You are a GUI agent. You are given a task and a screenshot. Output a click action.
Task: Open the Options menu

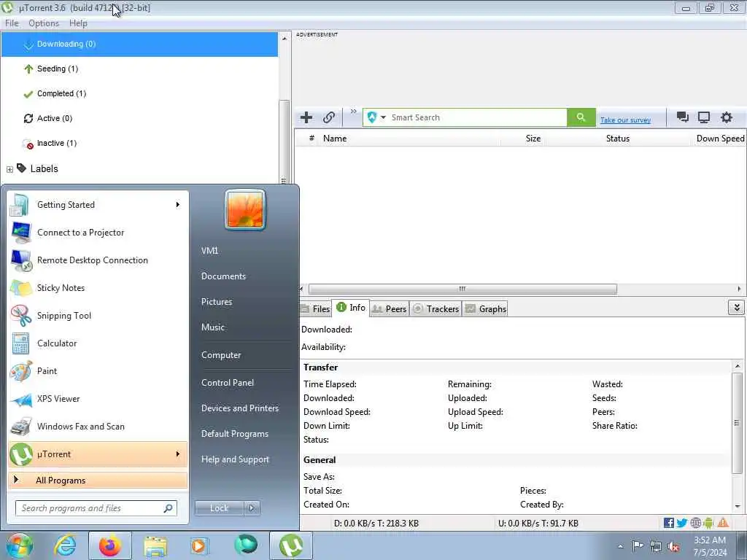click(44, 23)
